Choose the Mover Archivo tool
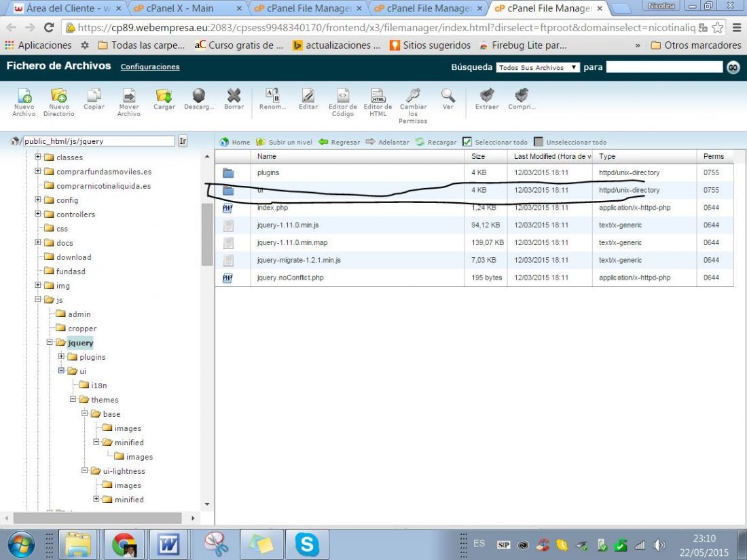747x560 pixels. click(x=128, y=102)
